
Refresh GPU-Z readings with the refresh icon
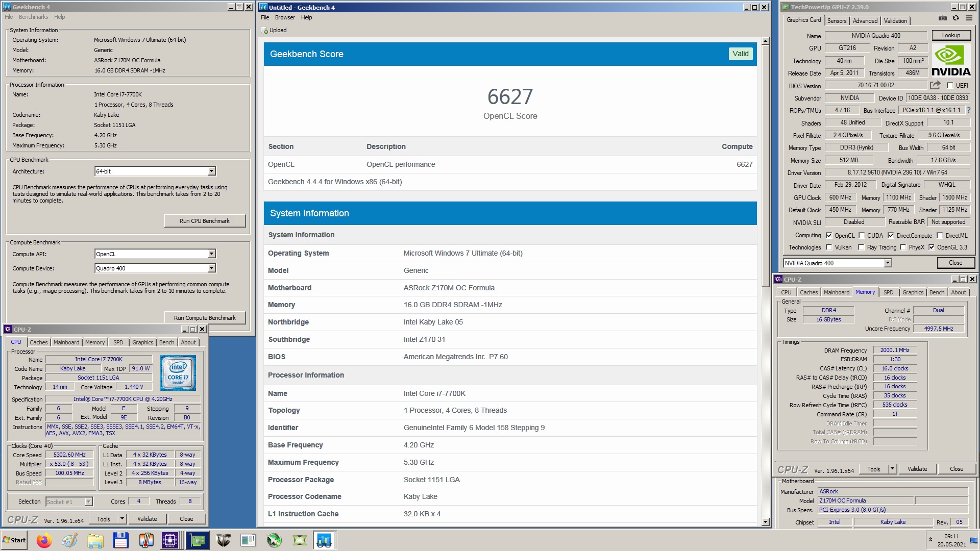point(955,18)
